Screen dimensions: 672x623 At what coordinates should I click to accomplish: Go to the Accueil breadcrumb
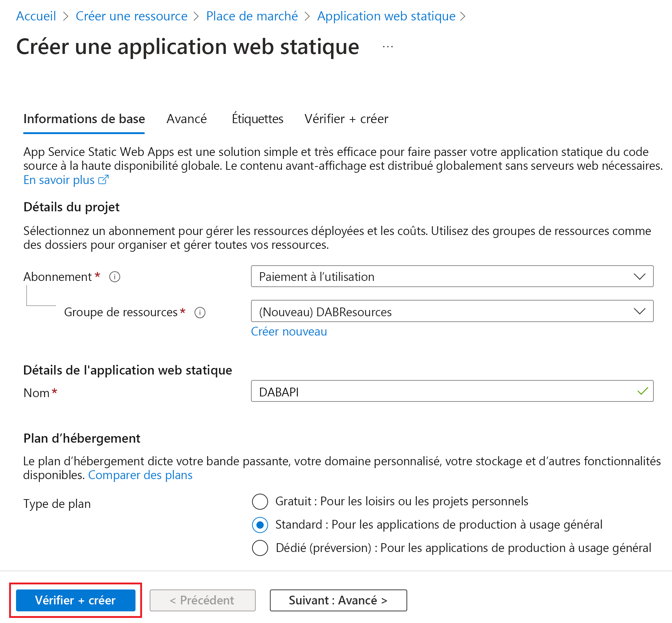tap(36, 16)
